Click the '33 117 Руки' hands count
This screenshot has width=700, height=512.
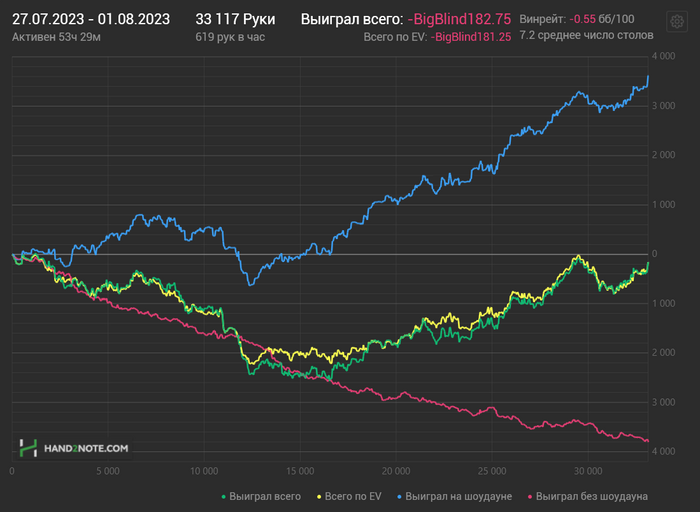[235, 19]
